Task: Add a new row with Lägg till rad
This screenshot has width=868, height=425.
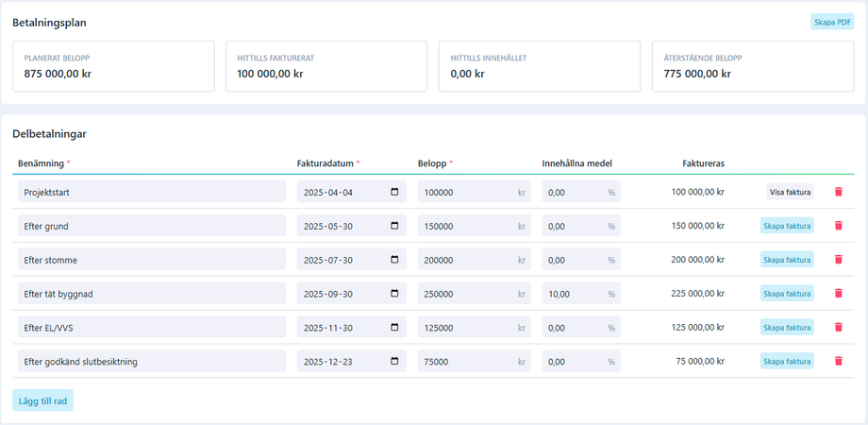Action: (42, 400)
